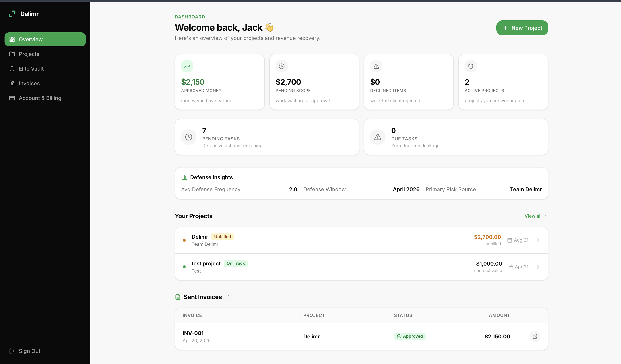
Task: Click the Due Tasks warning triangle icon
Action: [378, 137]
